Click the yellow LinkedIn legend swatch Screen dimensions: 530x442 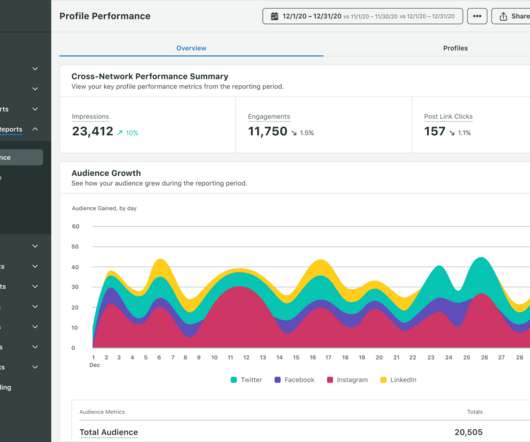[x=383, y=380]
